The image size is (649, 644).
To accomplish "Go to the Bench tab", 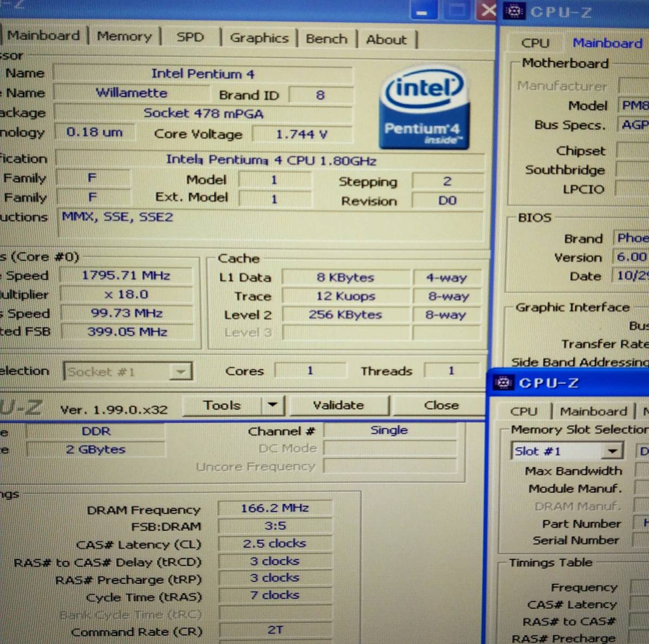I will pyautogui.click(x=326, y=39).
